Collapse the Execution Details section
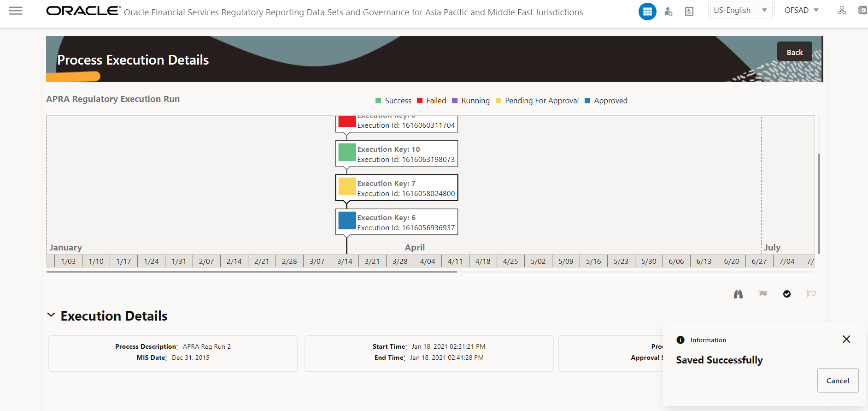 coord(51,315)
